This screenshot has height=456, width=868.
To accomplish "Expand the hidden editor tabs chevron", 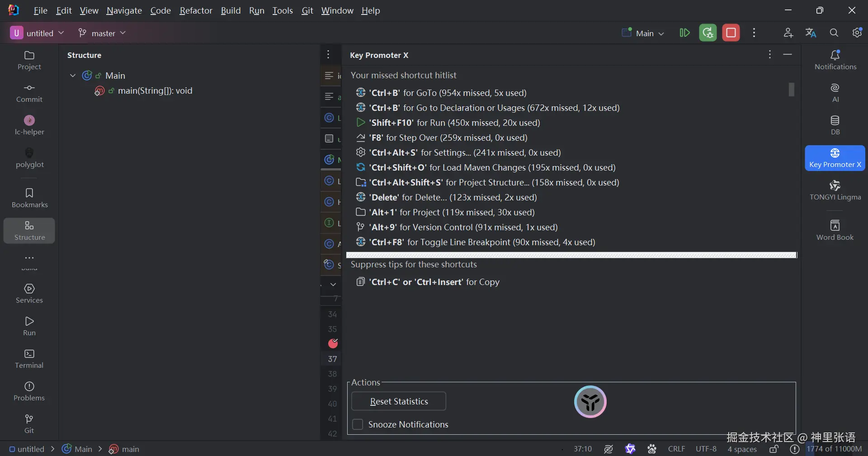I will (333, 284).
